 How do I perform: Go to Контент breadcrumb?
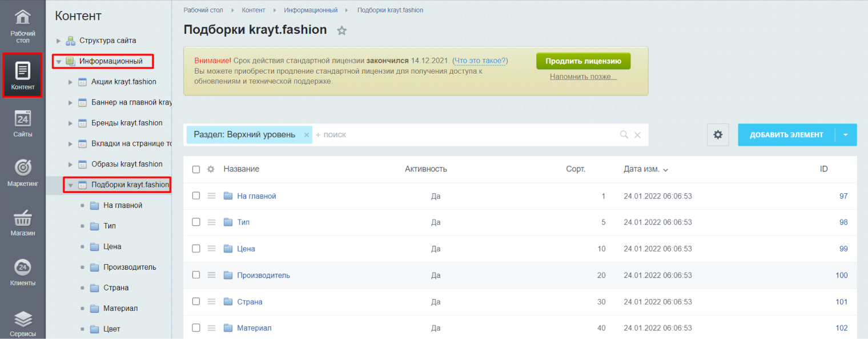point(254,10)
